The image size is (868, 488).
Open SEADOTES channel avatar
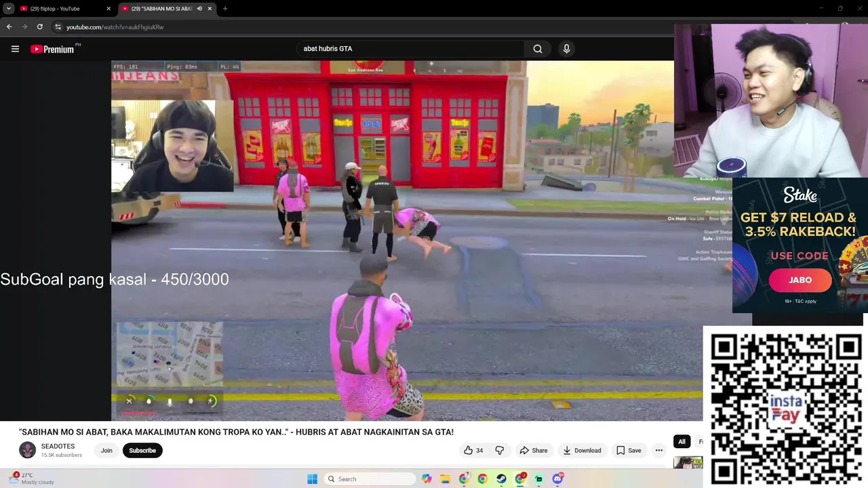(27, 450)
